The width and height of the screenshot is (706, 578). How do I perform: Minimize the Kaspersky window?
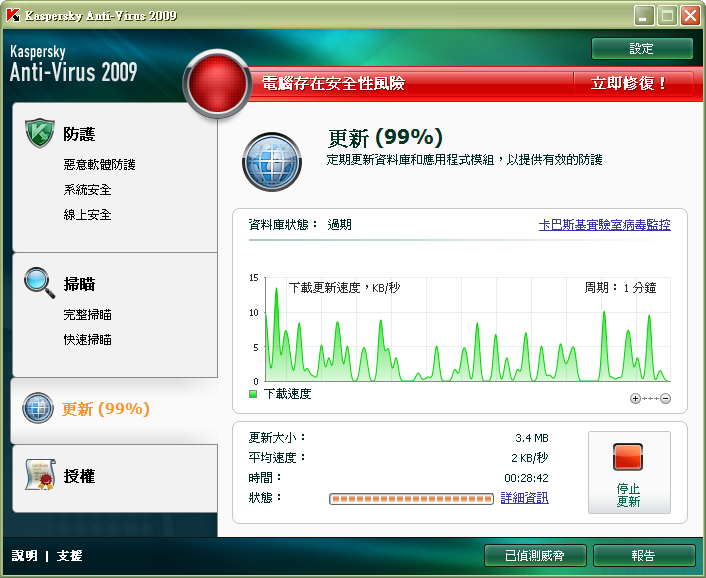click(x=644, y=16)
